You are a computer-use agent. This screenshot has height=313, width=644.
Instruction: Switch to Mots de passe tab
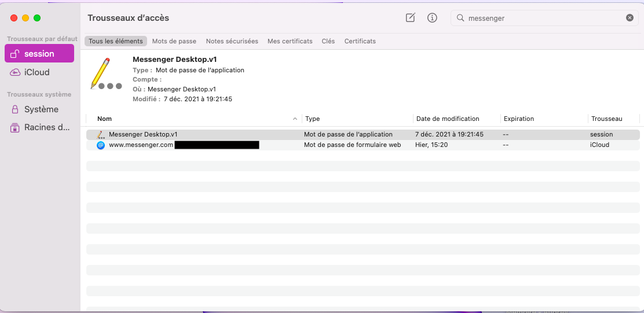coord(174,41)
